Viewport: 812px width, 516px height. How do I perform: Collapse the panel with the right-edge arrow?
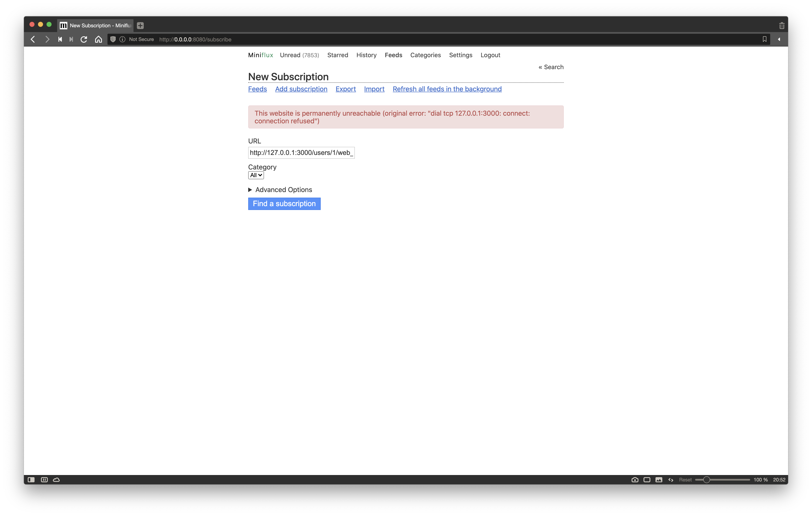click(779, 39)
